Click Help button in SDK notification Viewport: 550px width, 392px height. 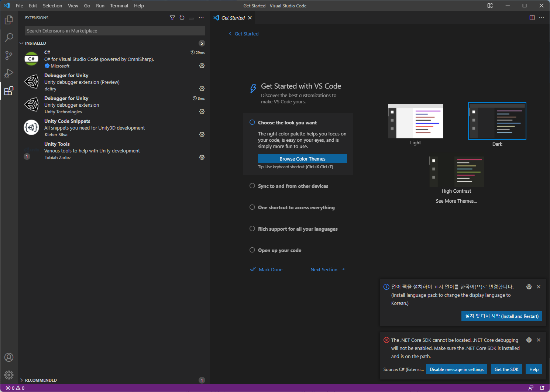coord(534,369)
